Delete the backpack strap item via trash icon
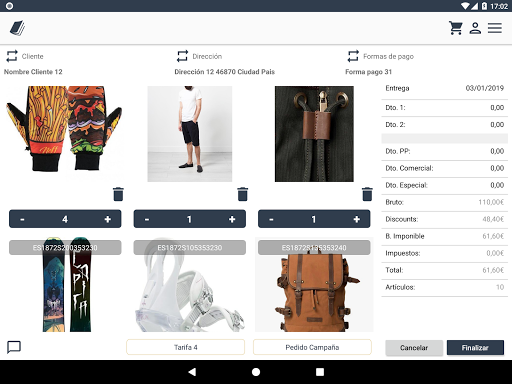The width and height of the screenshot is (512, 384). (367, 194)
